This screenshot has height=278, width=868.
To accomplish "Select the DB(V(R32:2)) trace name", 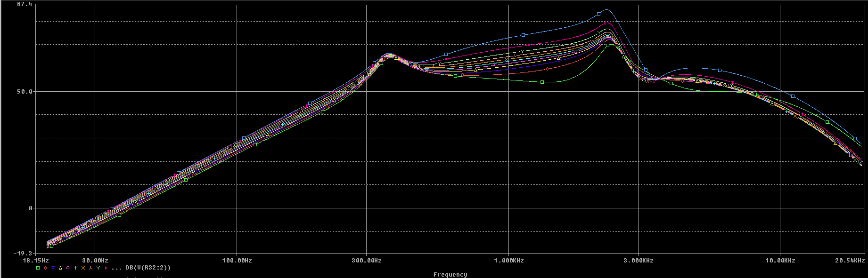I will (148, 268).
